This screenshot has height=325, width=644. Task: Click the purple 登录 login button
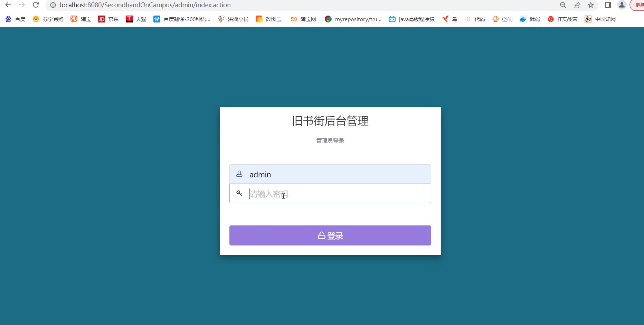pyautogui.click(x=330, y=235)
